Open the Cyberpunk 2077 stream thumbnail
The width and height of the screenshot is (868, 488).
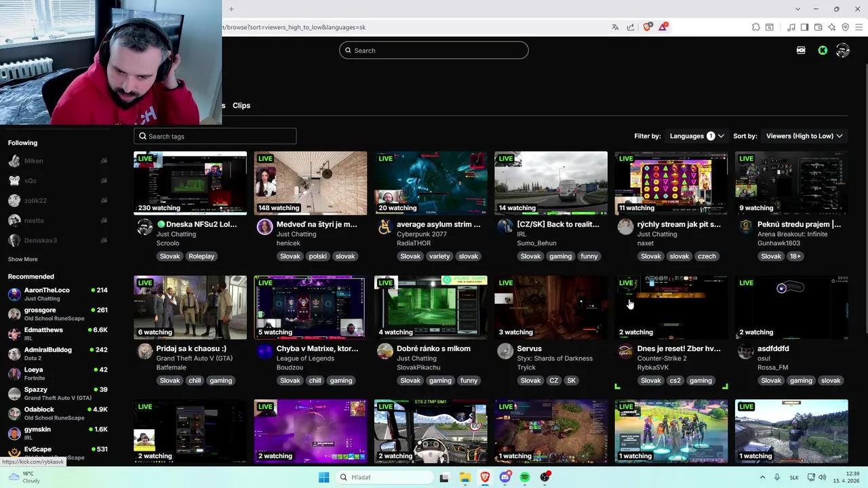coord(431,183)
